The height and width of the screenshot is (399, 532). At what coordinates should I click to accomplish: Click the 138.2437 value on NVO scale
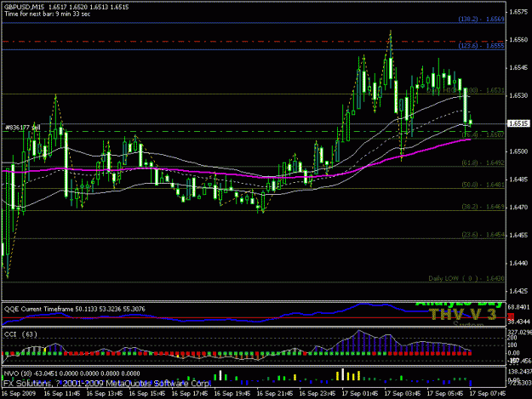pyautogui.click(x=519, y=372)
